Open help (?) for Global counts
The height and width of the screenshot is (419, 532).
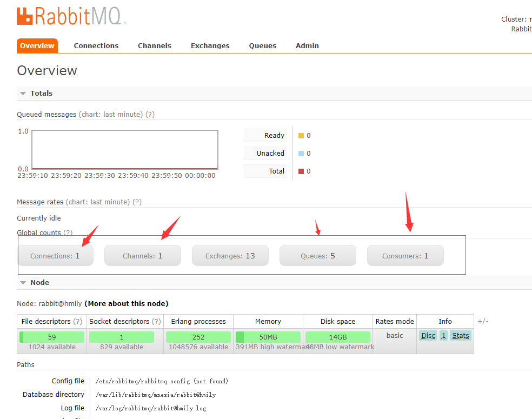(x=68, y=232)
